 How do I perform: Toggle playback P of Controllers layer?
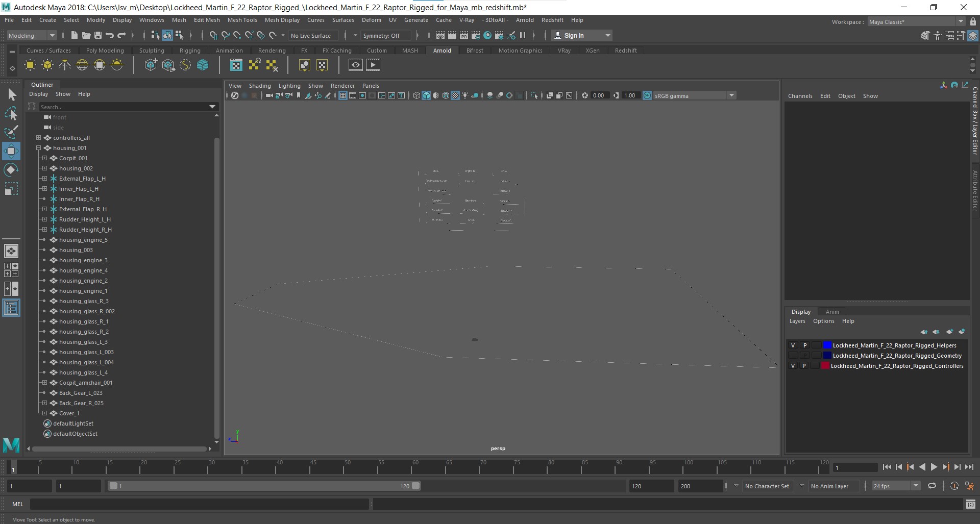(804, 366)
